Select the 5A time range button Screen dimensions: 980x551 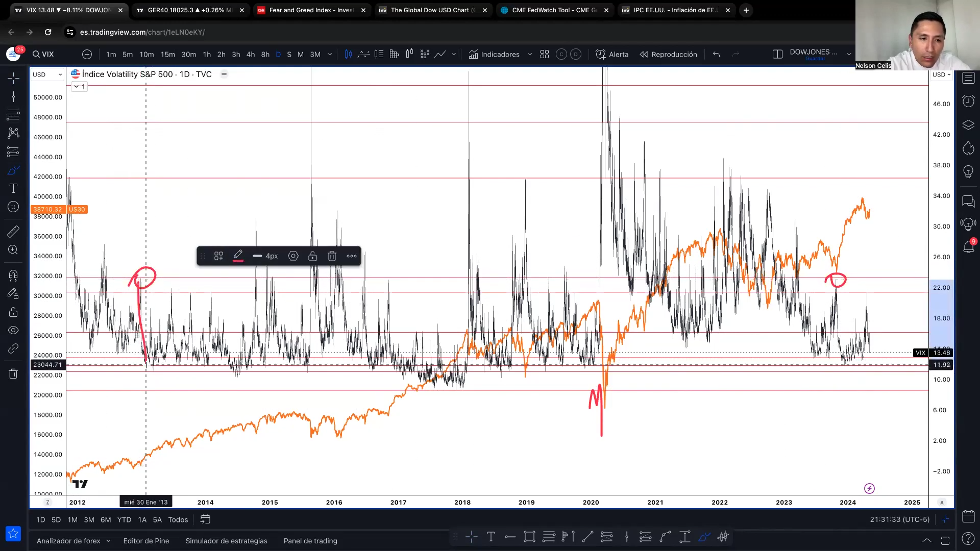[157, 519]
